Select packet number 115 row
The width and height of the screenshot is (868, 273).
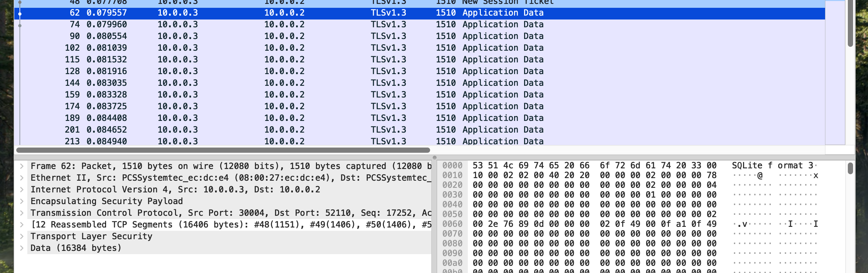point(419,59)
